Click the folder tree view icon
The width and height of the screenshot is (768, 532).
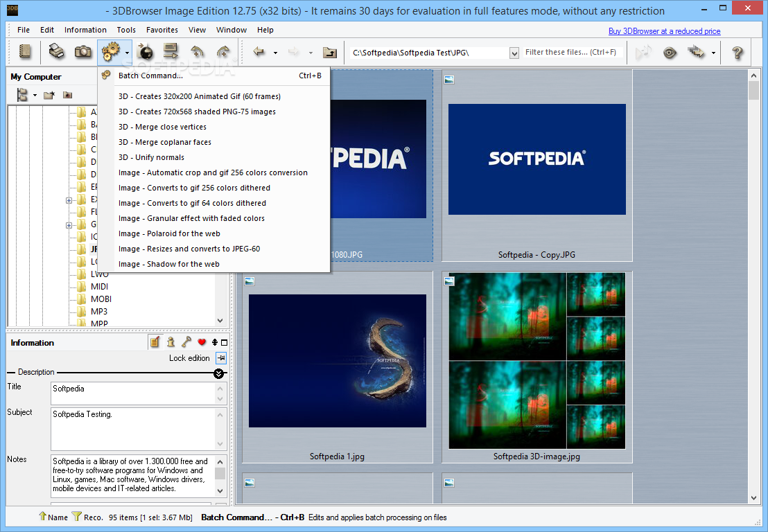coord(22,94)
